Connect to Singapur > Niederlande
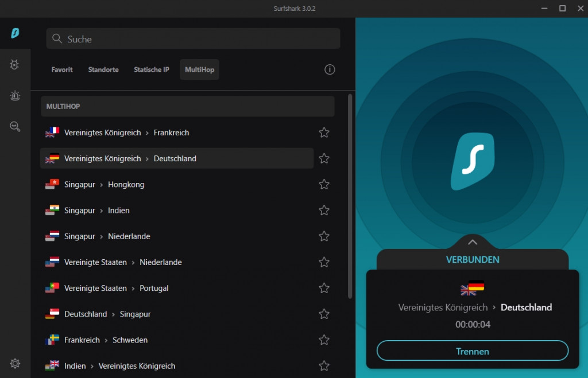588x378 pixels. tap(177, 236)
